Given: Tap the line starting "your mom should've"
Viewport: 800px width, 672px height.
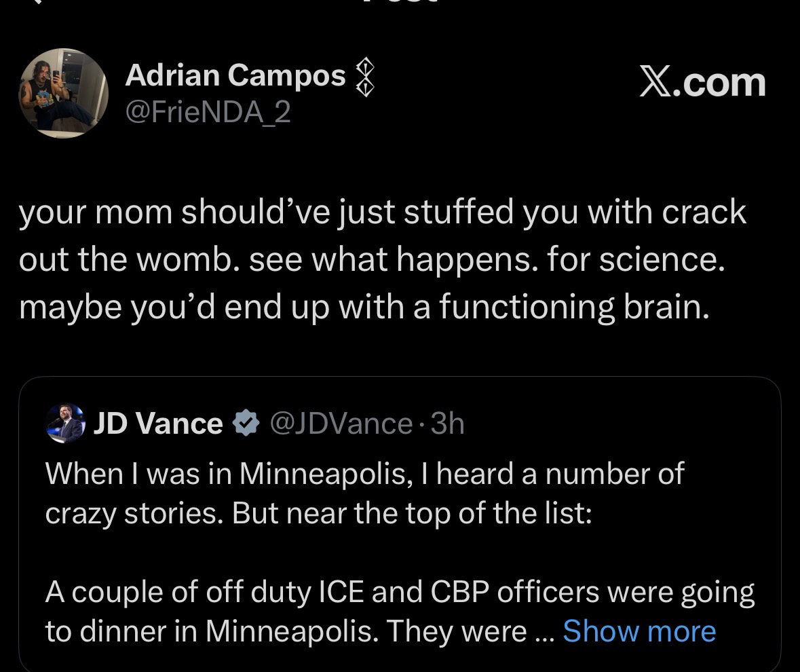Looking at the screenshot, I should coord(382,212).
